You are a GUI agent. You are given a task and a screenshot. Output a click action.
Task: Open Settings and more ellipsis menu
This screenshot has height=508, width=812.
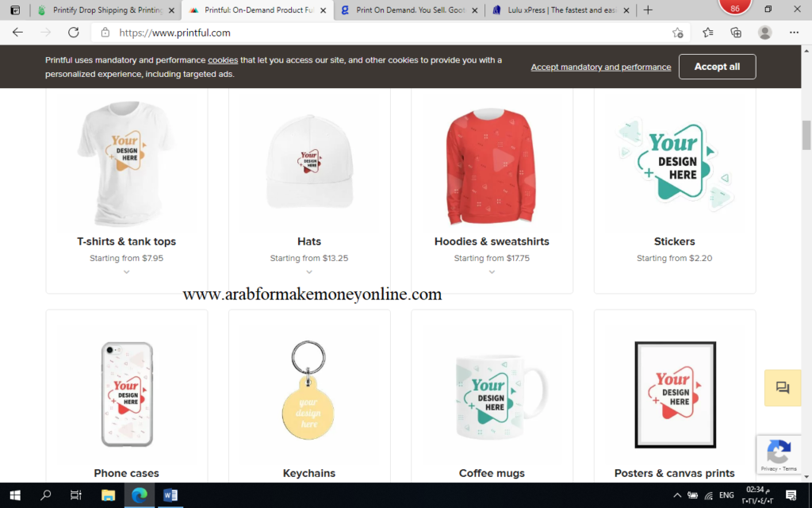(x=794, y=33)
